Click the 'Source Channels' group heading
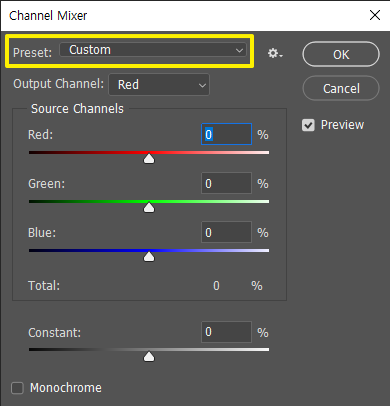This screenshot has height=406, width=390. point(77,109)
